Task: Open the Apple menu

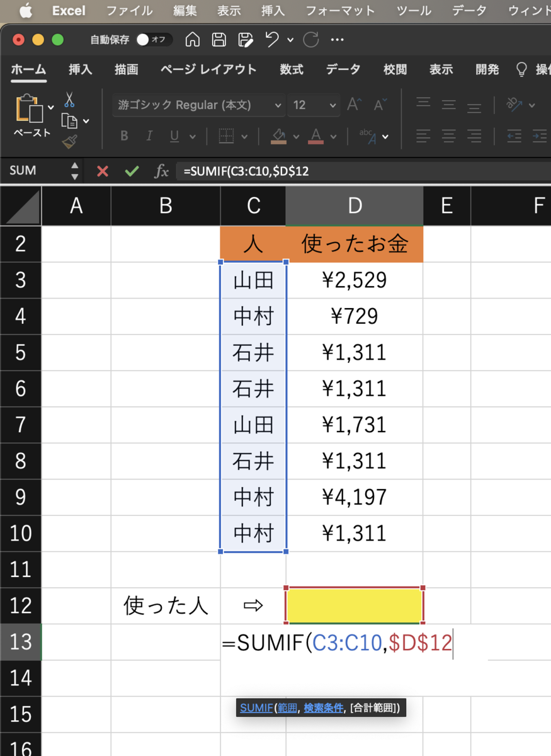Action: [25, 10]
